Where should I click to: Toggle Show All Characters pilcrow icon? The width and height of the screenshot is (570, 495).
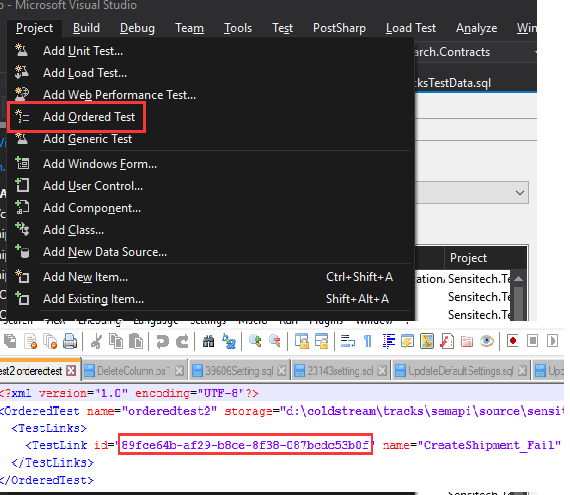pyautogui.click(x=368, y=342)
